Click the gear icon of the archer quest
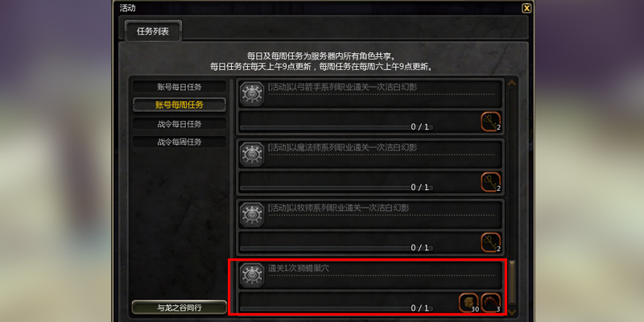Image resolution: width=644 pixels, height=322 pixels. pyautogui.click(x=252, y=94)
